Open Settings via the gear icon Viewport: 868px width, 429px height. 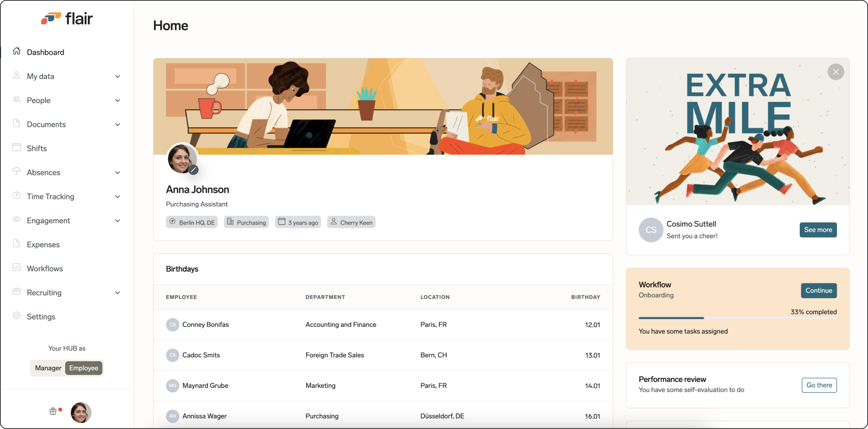tap(17, 316)
